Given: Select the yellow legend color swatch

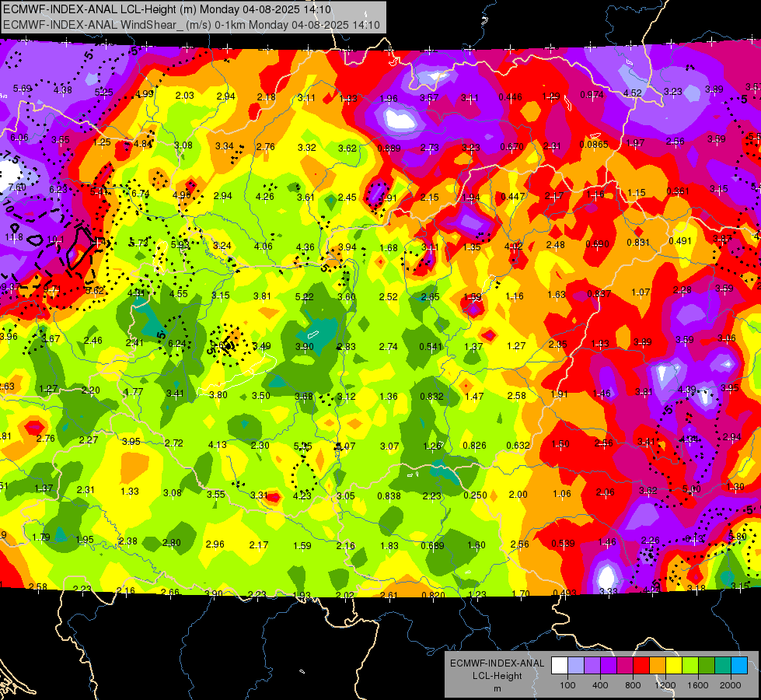Looking at the screenshot, I should [x=674, y=666].
